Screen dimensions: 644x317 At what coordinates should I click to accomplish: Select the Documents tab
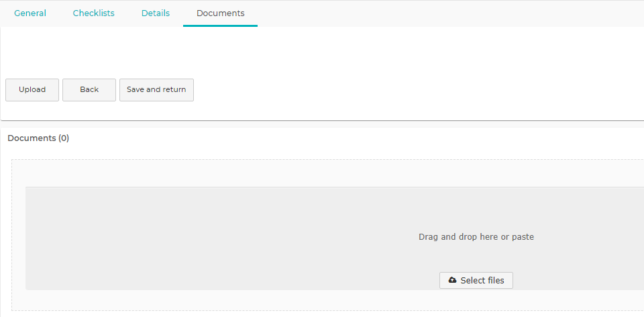pos(221,13)
